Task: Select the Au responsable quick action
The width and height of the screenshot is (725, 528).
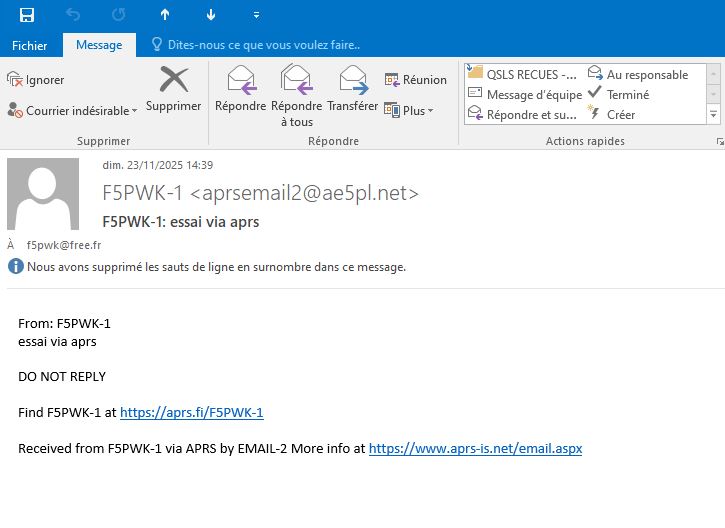Action: point(638,74)
